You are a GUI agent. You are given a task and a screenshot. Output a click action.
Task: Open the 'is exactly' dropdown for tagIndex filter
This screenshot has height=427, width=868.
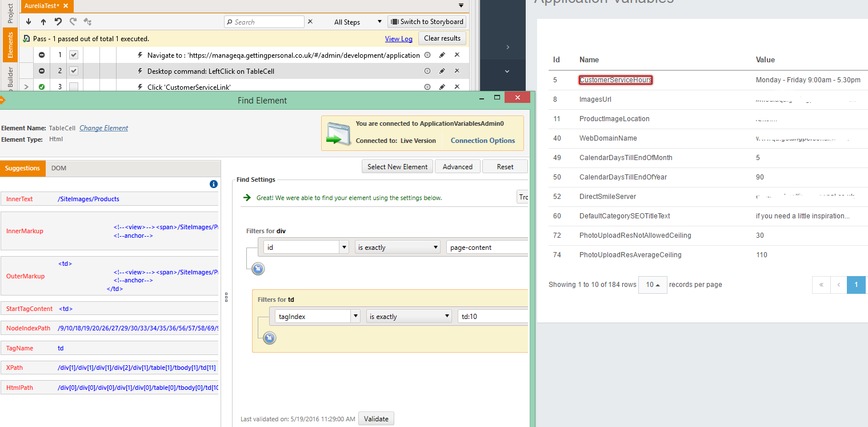447,316
